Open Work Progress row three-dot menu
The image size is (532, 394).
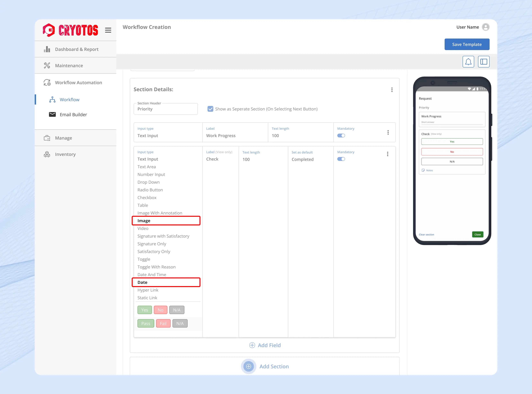pyautogui.click(x=388, y=132)
